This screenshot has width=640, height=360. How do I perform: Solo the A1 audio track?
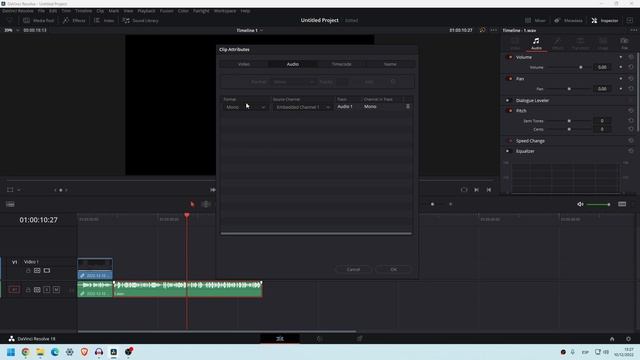click(47, 290)
